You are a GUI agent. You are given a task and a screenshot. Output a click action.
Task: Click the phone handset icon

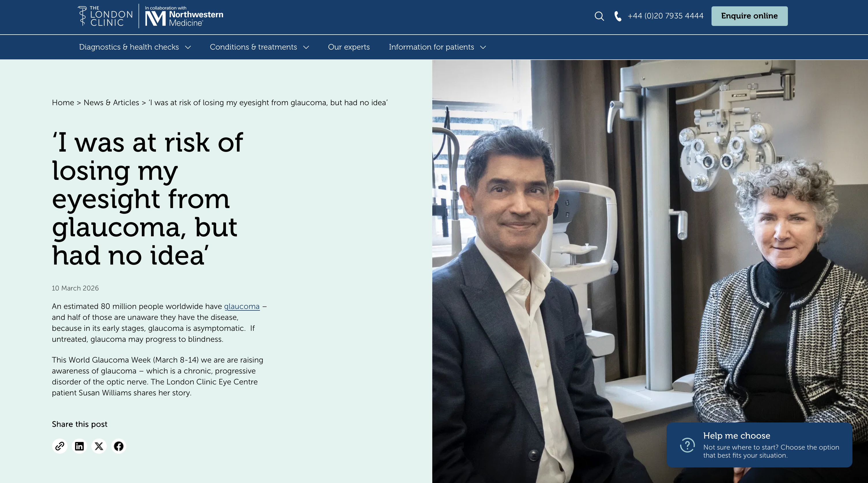(618, 16)
